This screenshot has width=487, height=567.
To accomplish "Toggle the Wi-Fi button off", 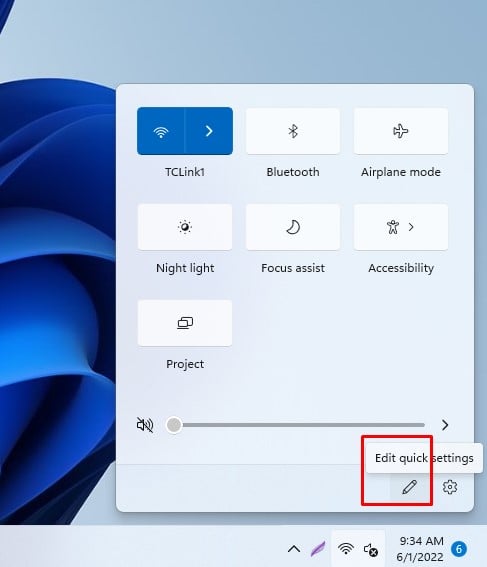I will pyautogui.click(x=161, y=131).
